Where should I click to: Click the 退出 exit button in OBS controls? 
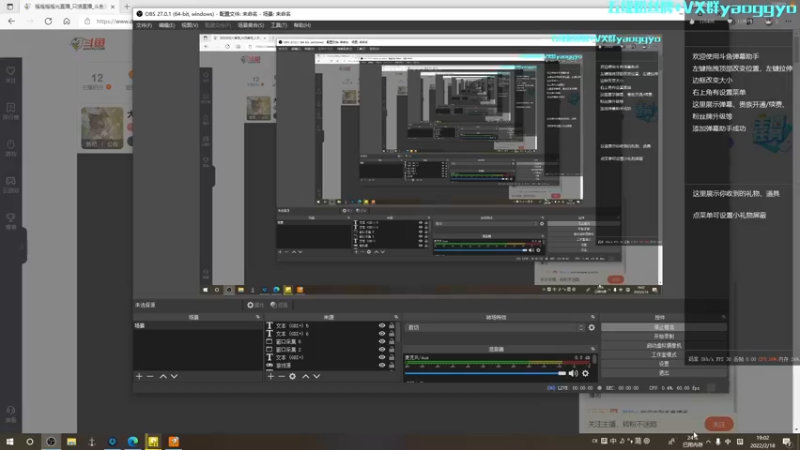point(664,373)
